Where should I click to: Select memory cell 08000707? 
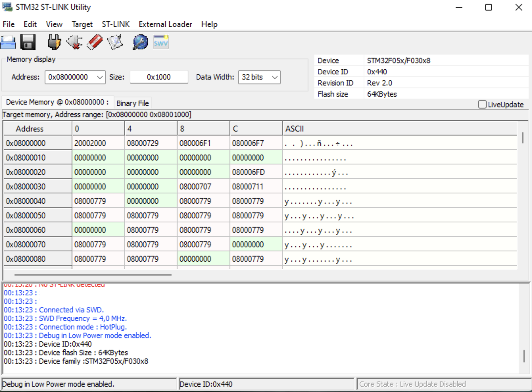pyautogui.click(x=204, y=186)
